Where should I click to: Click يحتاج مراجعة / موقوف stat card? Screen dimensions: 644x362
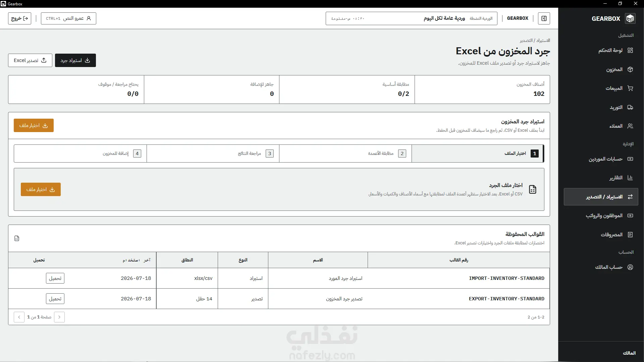(x=76, y=89)
